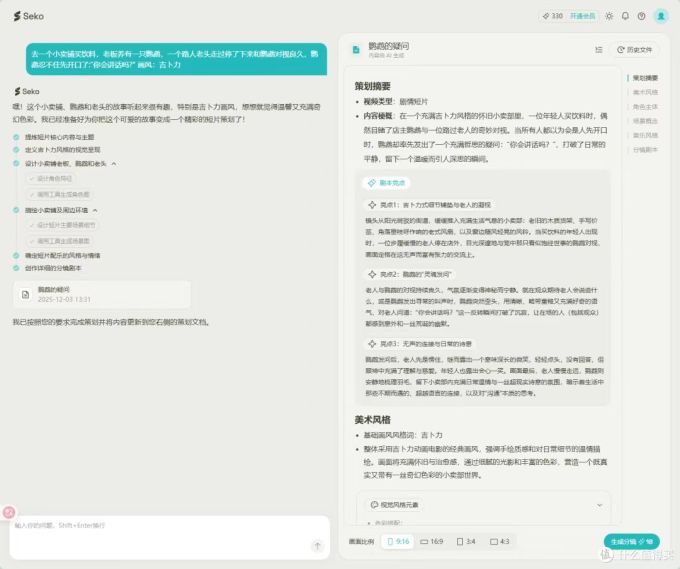Expand the 视觉风格元素 section chevron
Image resolution: width=680 pixels, height=569 pixels.
[599, 505]
